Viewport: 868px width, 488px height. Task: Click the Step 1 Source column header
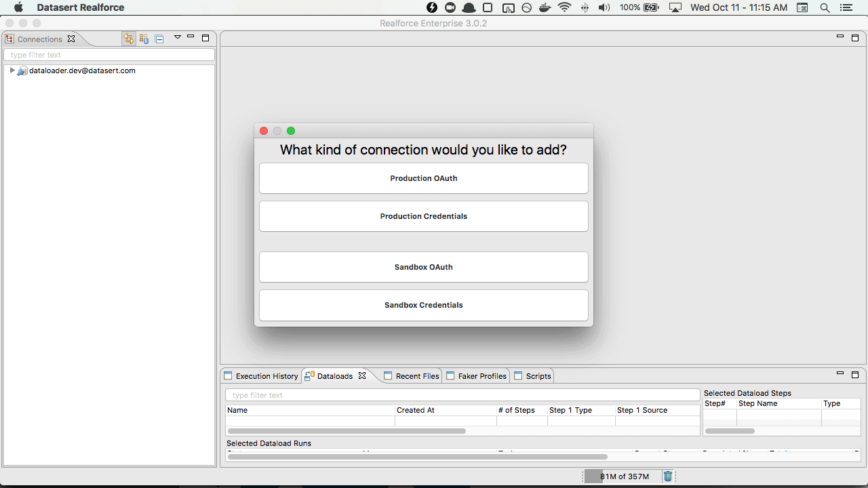click(x=657, y=410)
